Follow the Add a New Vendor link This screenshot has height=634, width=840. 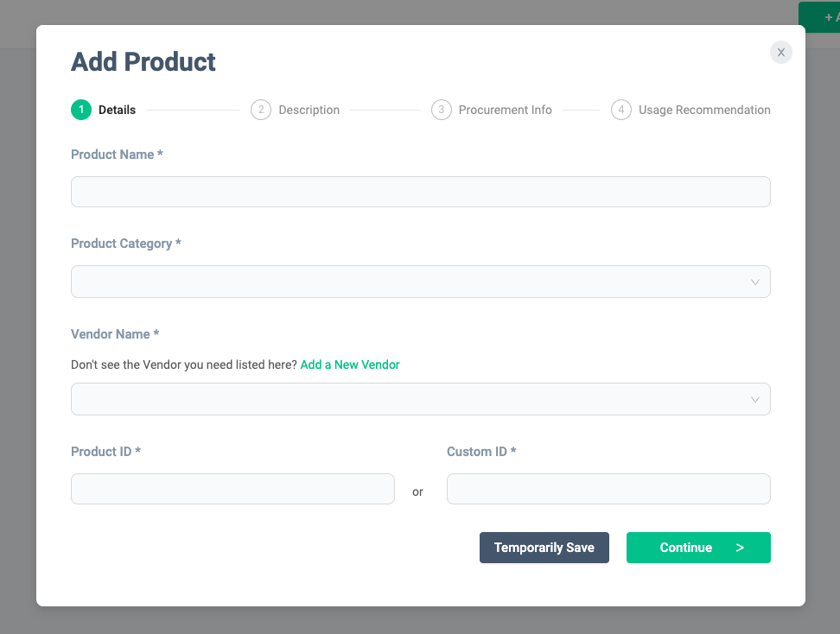coord(350,365)
